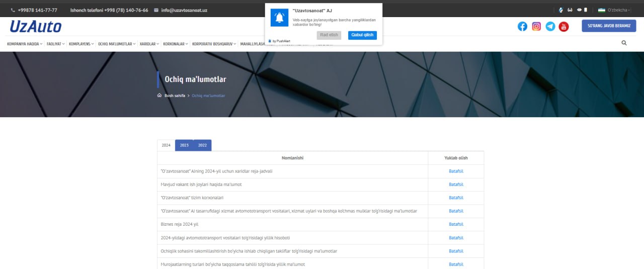Switch to the 2023 tab
The image size is (644, 269).
[184, 145]
